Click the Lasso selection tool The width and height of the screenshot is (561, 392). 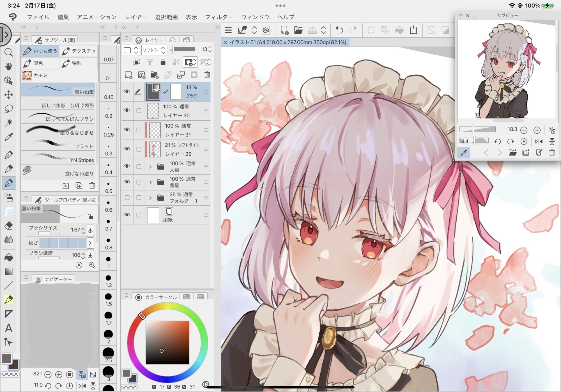click(8, 109)
